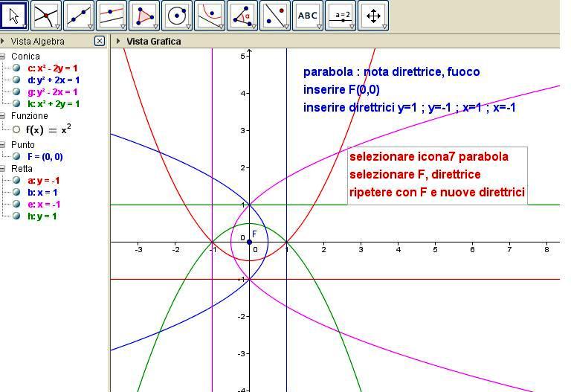Click red text 'ripetere con F e nuove direttrici'
571x392 pixels.
point(437,192)
